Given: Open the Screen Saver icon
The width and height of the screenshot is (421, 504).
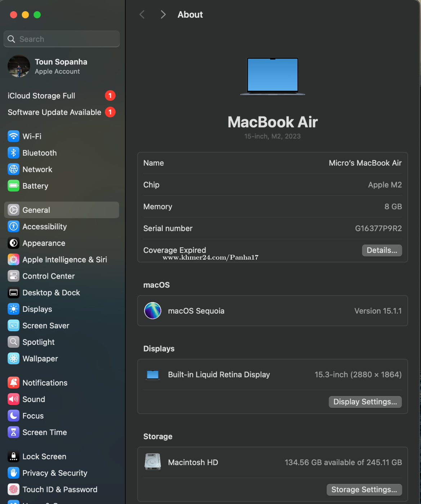Looking at the screenshot, I should [14, 326].
